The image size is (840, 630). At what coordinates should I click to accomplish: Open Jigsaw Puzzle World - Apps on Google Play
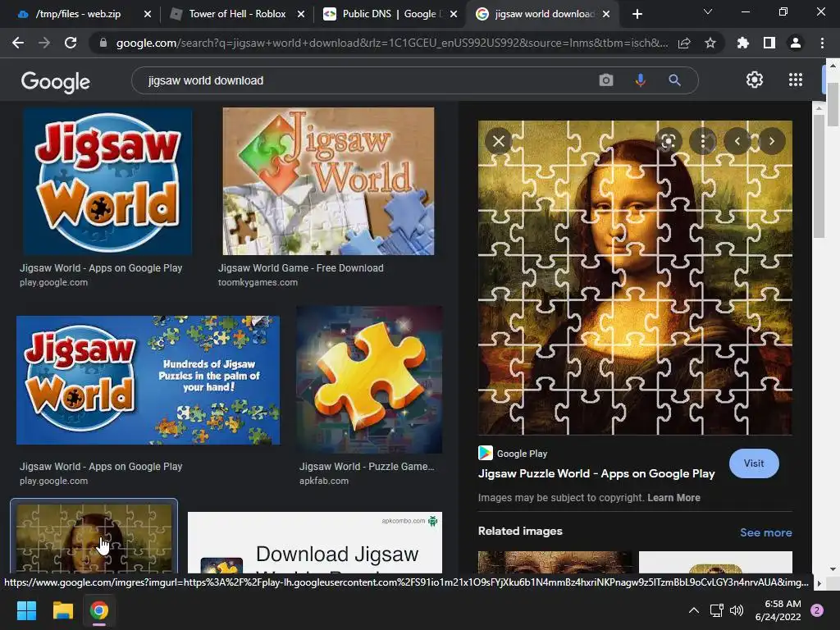[x=596, y=473]
